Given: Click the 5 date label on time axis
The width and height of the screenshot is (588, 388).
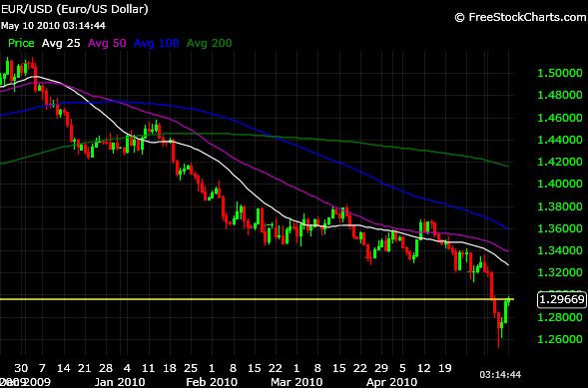Looking at the screenshot, I should (x=402, y=368).
